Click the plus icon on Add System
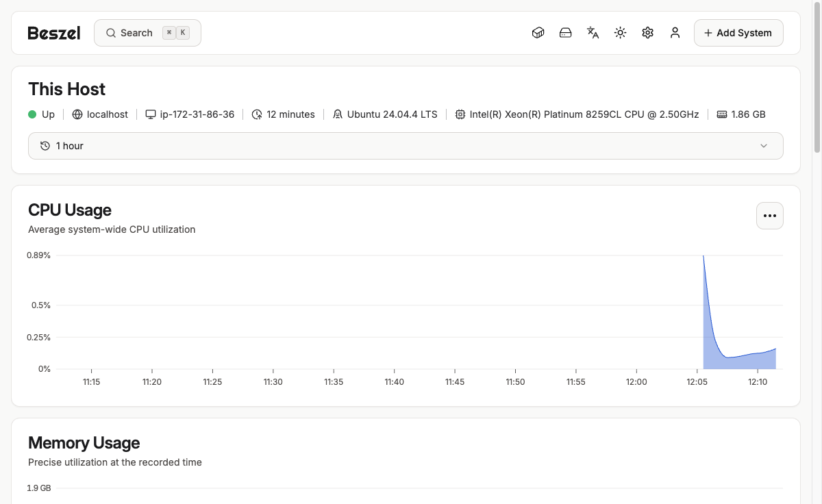The height and width of the screenshot is (504, 822). point(708,33)
